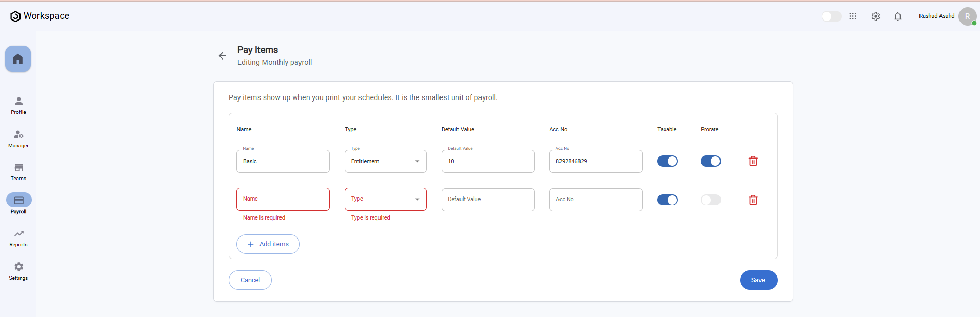Enable Prorate on the second row

(x=710, y=200)
